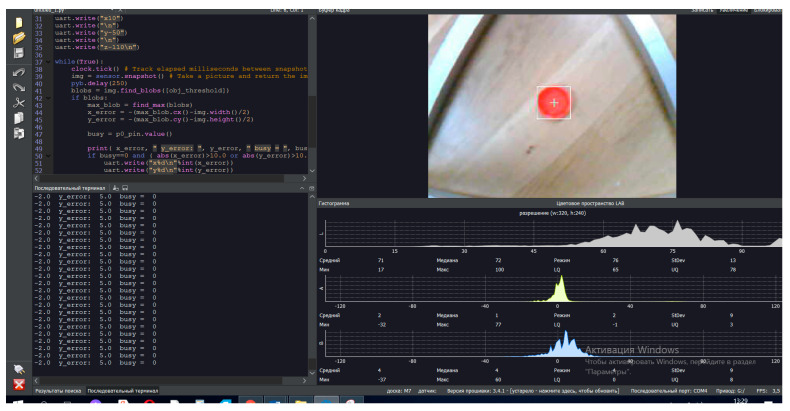This screenshot has height=411, width=790.
Task: Open the Windows taskbar clock
Action: (x=740, y=401)
